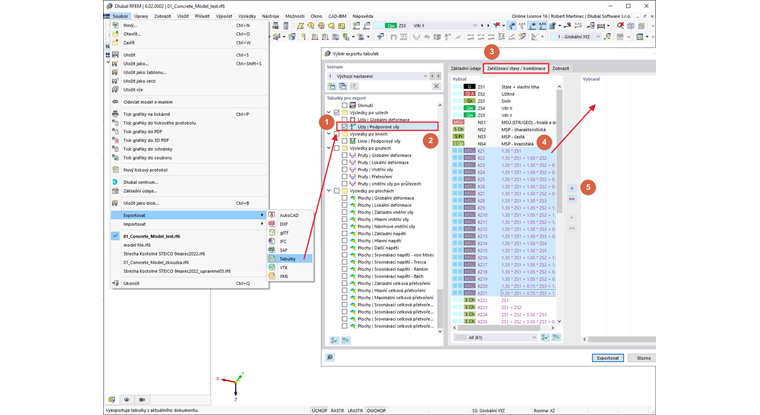The width and height of the screenshot is (760, 415).
Task: Open the Úpravy menu
Action: coord(141,16)
